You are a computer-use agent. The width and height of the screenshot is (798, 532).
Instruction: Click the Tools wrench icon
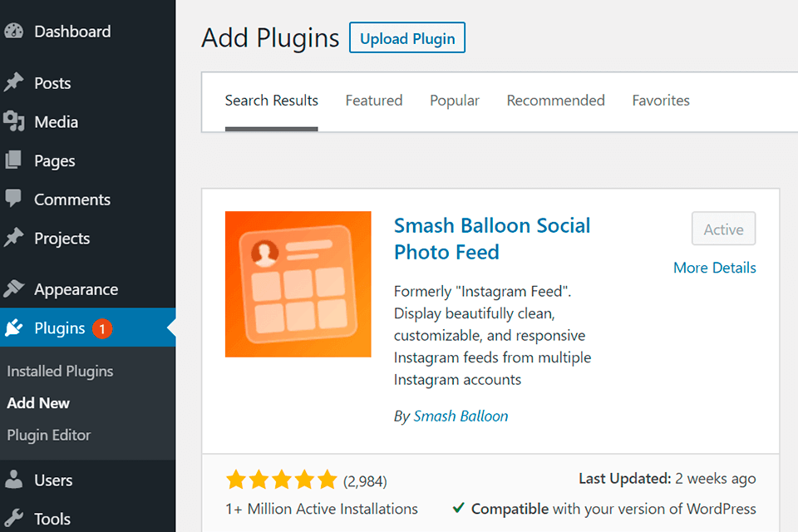(x=13, y=519)
